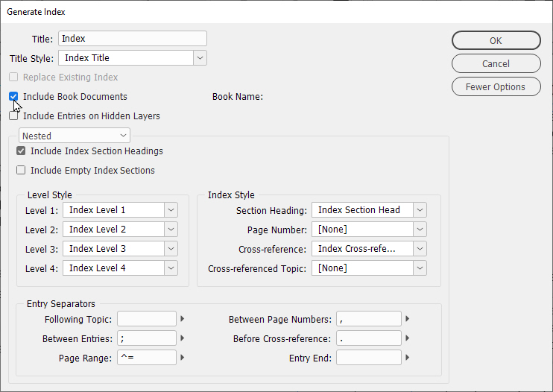Uncheck Include Book Documents checkbox
The width and height of the screenshot is (553, 392).
tap(13, 96)
